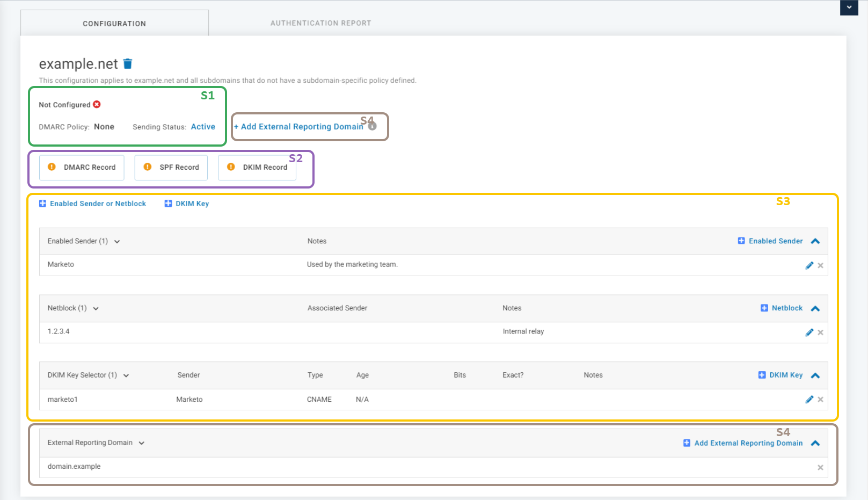Click the 'domain.example' row text

[74, 466]
